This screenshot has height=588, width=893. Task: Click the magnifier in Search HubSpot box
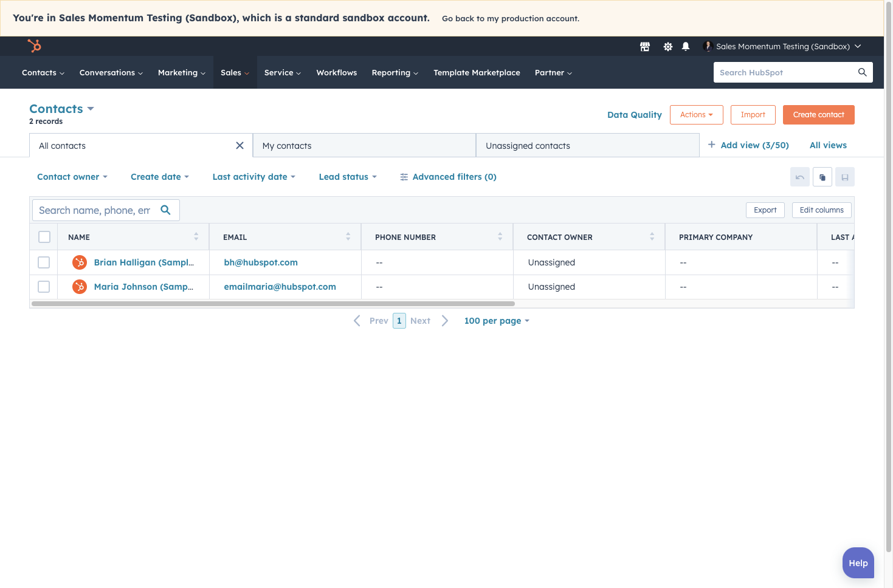[x=862, y=72]
